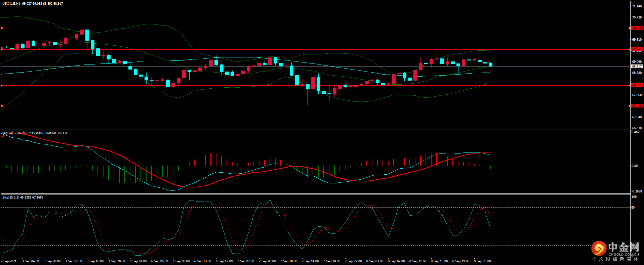Click the orange CNGOLD swirl logo icon
Viewport: 644px width, 265px height.
tap(599, 249)
